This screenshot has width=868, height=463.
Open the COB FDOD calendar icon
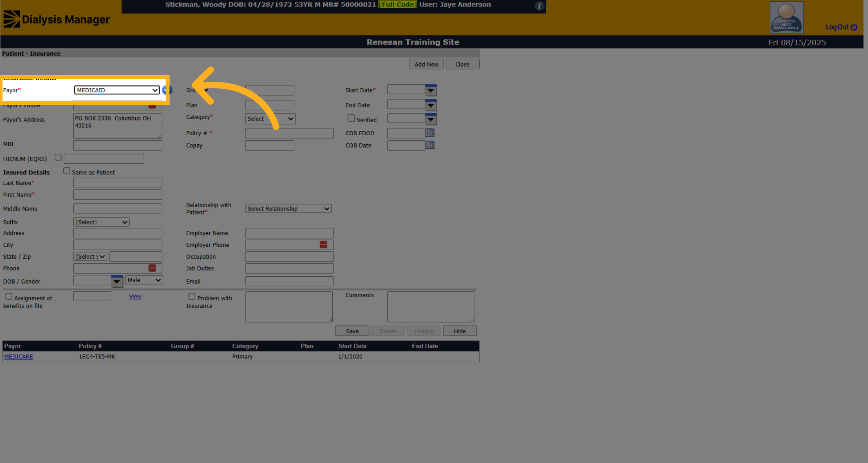coord(430,133)
